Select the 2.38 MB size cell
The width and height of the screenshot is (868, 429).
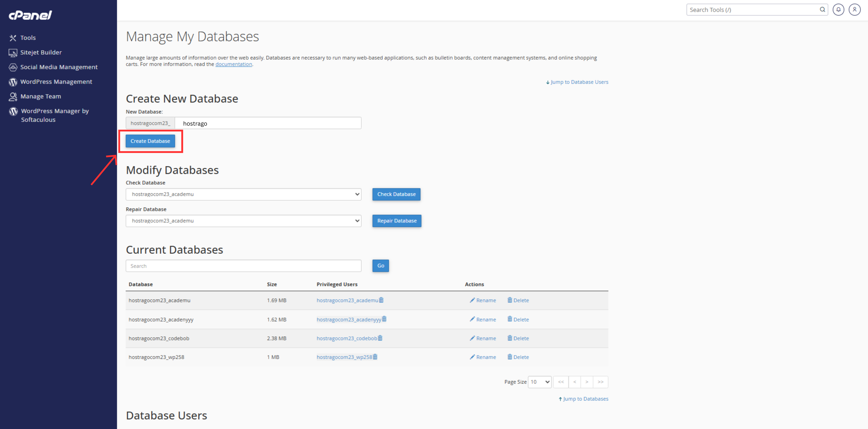click(277, 338)
